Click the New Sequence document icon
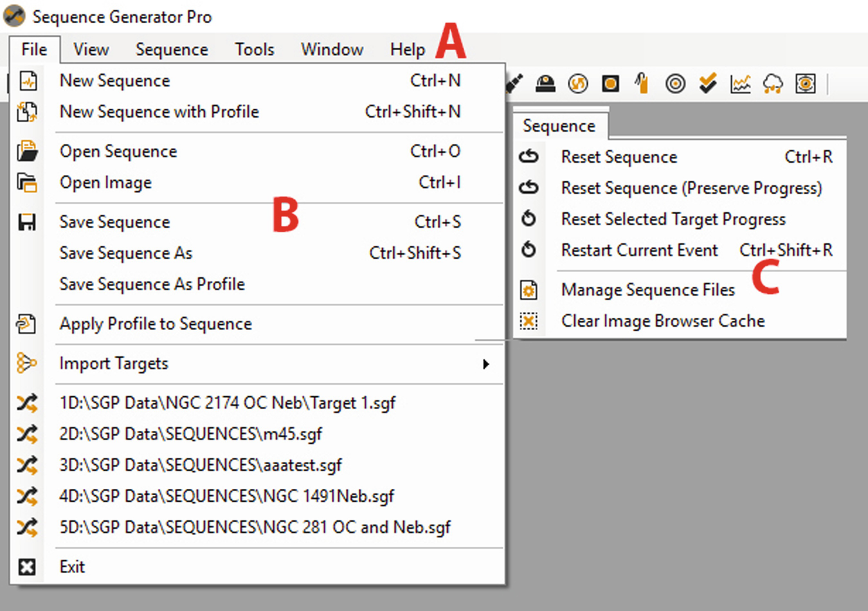 [28, 81]
